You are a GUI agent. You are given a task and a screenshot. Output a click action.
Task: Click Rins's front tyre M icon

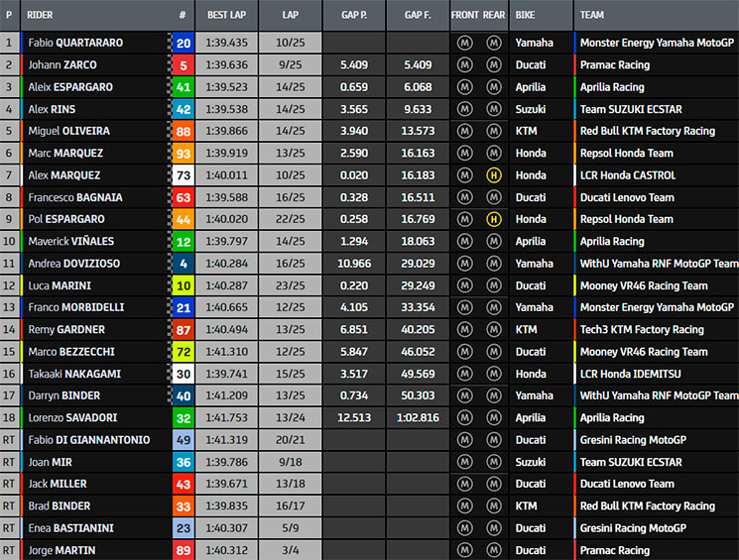click(x=464, y=109)
